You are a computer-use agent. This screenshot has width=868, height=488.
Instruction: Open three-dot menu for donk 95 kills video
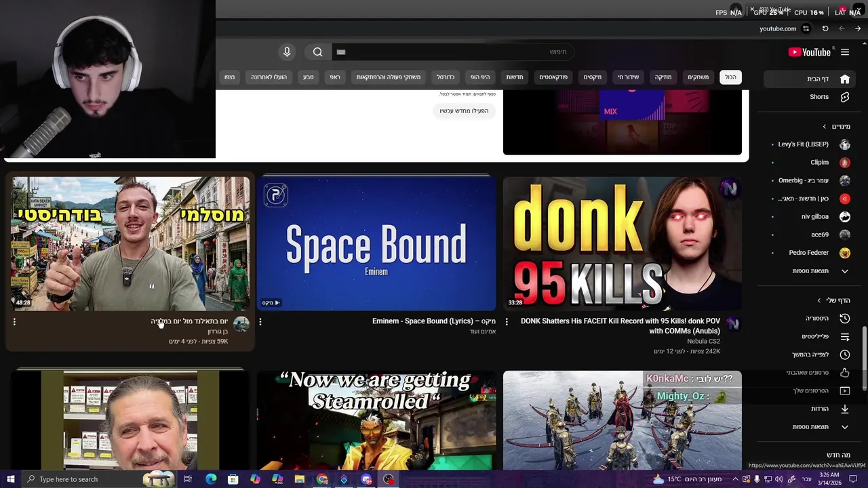(507, 322)
